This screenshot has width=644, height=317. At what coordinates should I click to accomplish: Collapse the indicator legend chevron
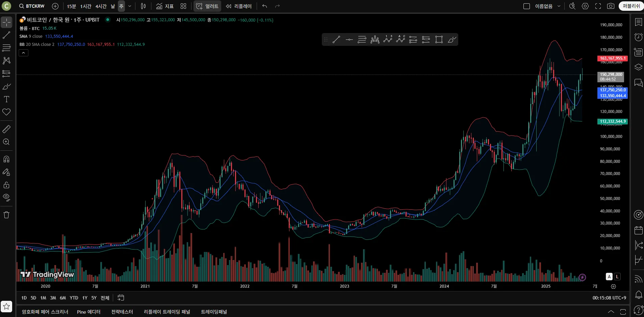[x=23, y=53]
